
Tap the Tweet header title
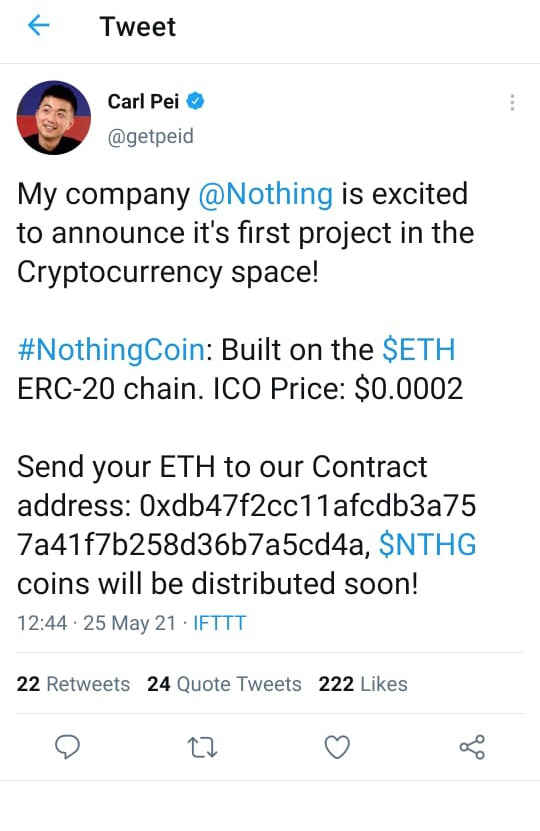pyautogui.click(x=138, y=26)
